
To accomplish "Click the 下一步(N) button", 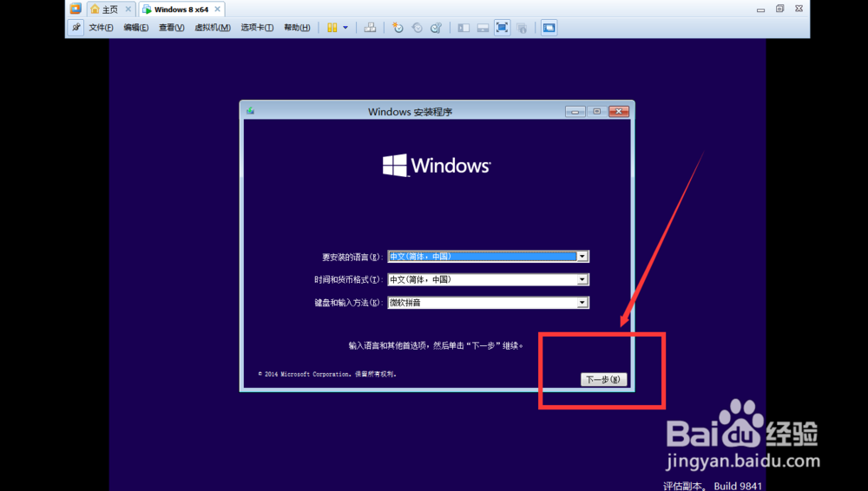I will pyautogui.click(x=603, y=379).
